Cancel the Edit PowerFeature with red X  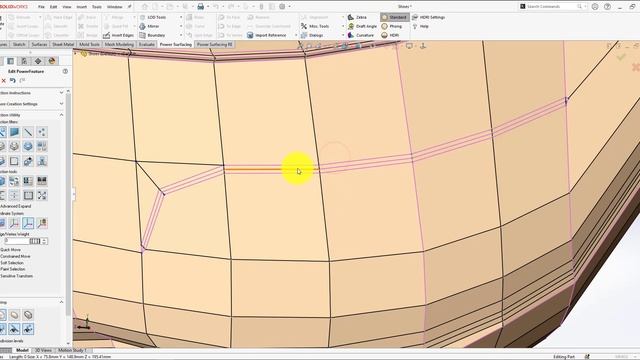(x=4, y=81)
